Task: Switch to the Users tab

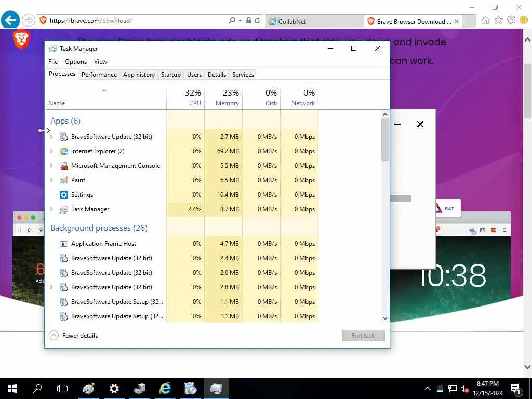Action: tap(194, 75)
